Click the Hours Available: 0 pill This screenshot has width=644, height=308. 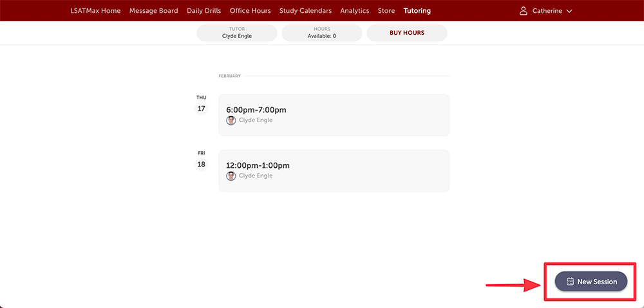coord(322,33)
